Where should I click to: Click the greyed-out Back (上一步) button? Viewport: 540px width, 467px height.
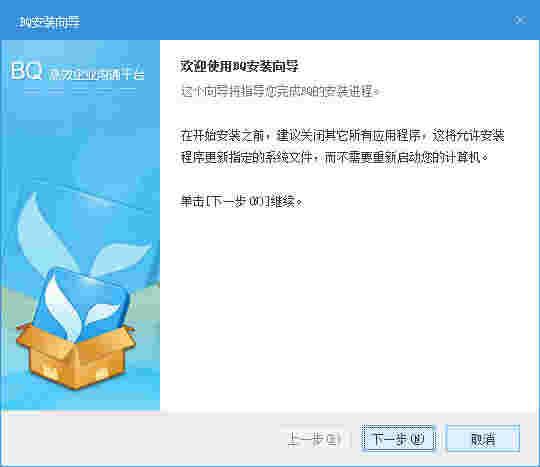click(x=313, y=438)
